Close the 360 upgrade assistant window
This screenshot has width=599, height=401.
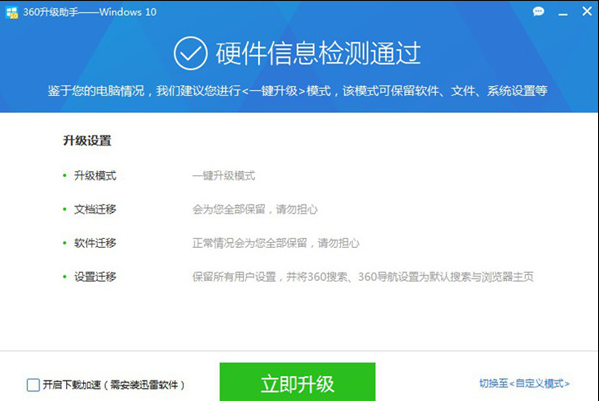(x=587, y=11)
